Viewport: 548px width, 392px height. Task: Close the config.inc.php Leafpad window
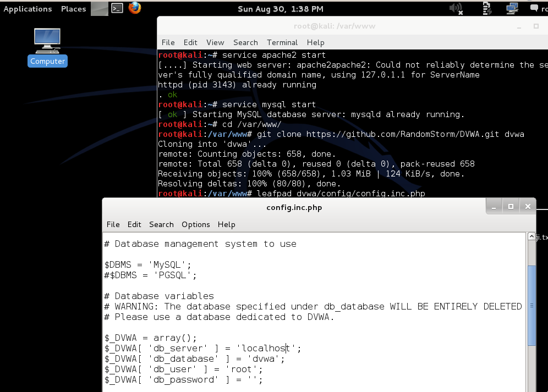click(527, 207)
